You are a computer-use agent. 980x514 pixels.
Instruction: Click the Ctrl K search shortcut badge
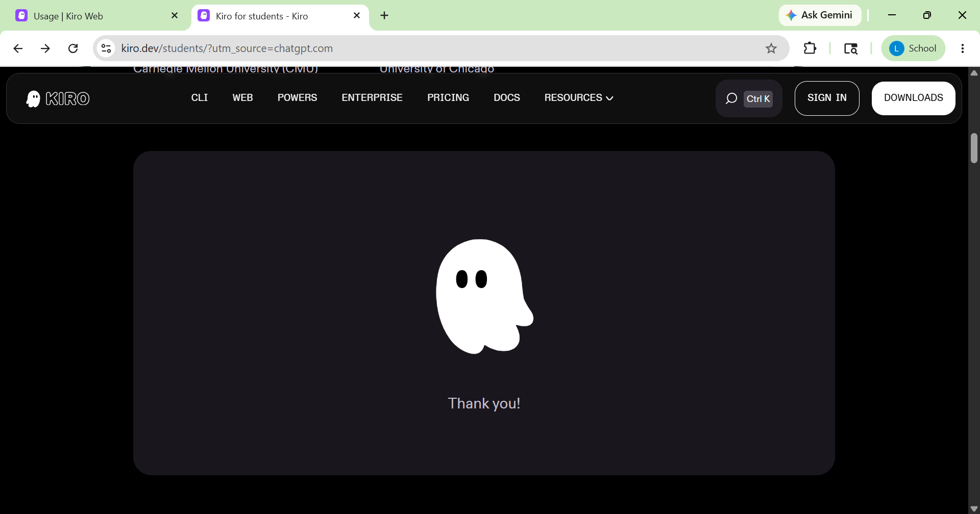(x=758, y=98)
